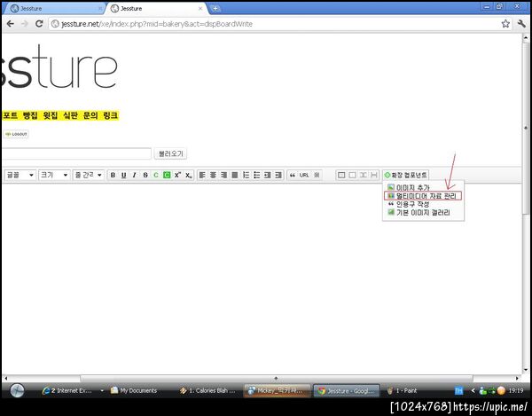532x416 pixels.
Task: Insert bulleted list
Action: tap(257, 175)
